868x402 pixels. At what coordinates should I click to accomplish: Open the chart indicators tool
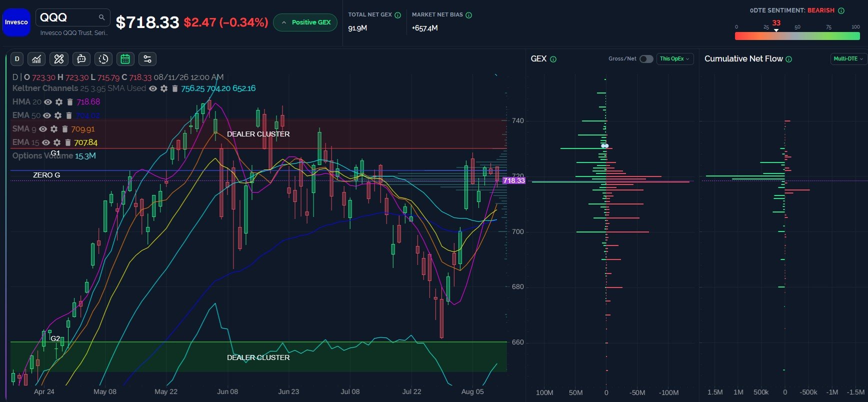point(36,59)
